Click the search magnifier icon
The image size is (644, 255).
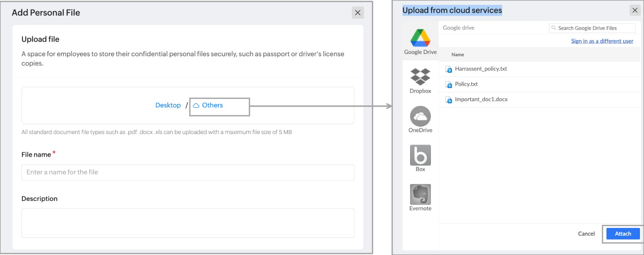click(554, 28)
